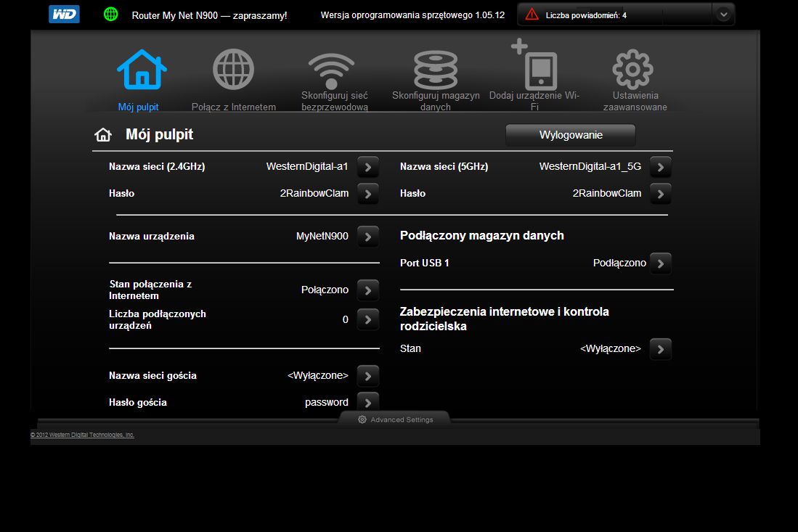
Task: Click the Podłączono USB status value
Action: 619,263
